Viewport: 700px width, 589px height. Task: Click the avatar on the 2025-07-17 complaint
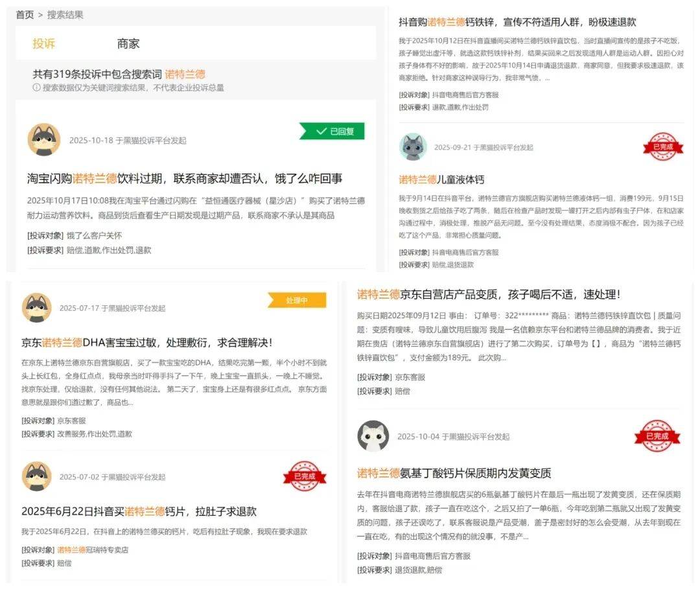click(37, 308)
